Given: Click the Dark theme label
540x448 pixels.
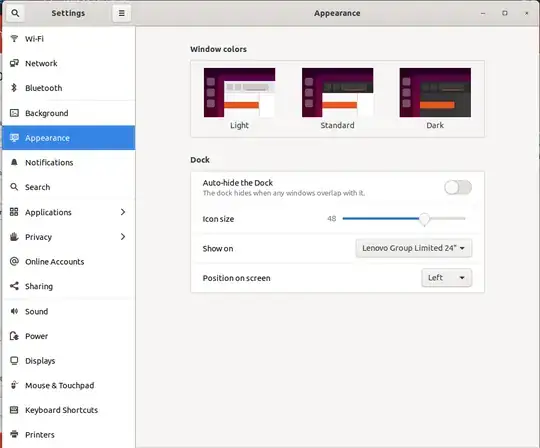Looking at the screenshot, I should [x=435, y=125].
